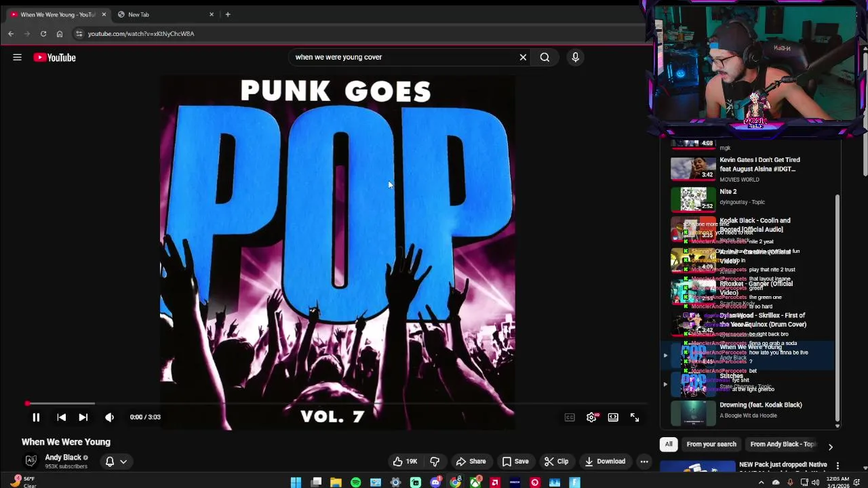The image size is (868, 488).
Task: Go to YouTube home via logo
Action: click(54, 58)
